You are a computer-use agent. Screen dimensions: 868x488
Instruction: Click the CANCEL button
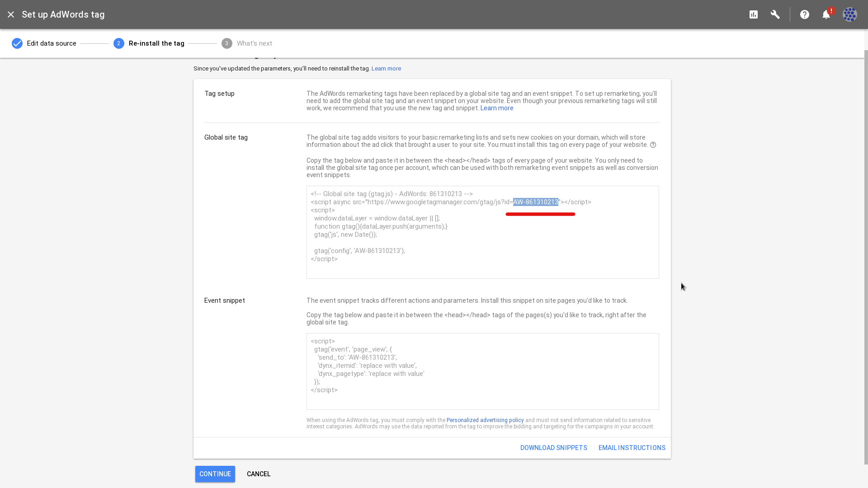(259, 474)
